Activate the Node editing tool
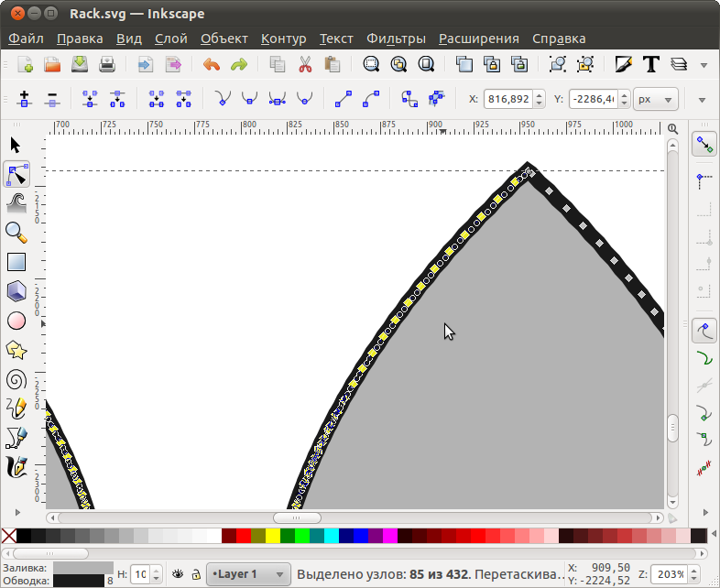The width and height of the screenshot is (720, 588). 16,174
